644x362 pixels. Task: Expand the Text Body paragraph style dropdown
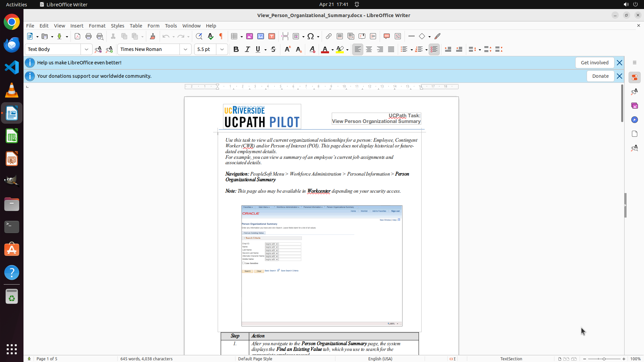(87, 49)
